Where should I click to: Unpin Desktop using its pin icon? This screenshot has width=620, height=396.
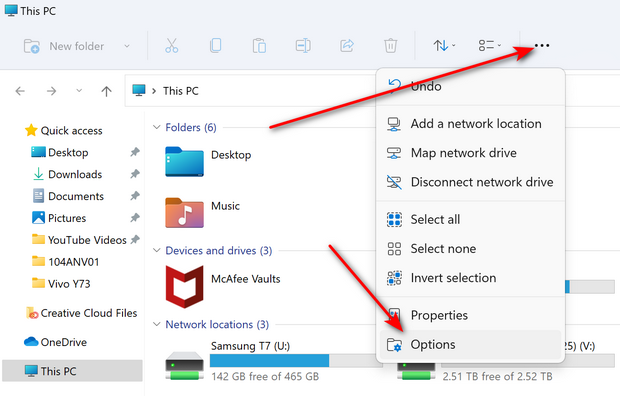[x=135, y=152]
